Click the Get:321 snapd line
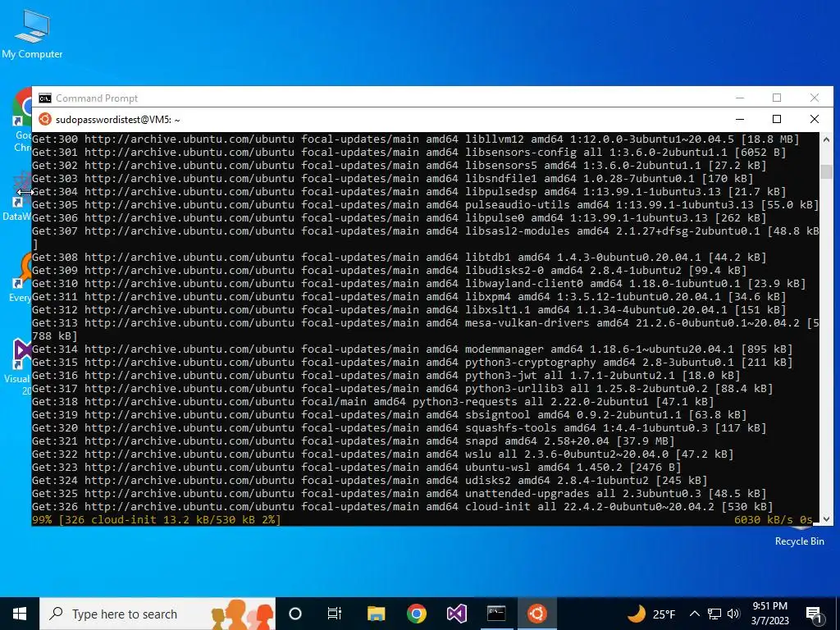840x630 pixels. coord(353,441)
